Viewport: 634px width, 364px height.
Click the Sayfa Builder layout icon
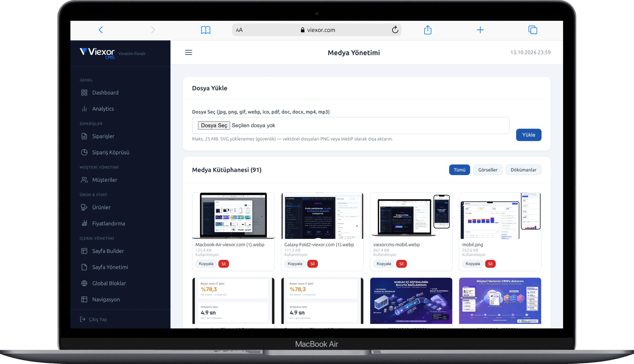point(84,251)
